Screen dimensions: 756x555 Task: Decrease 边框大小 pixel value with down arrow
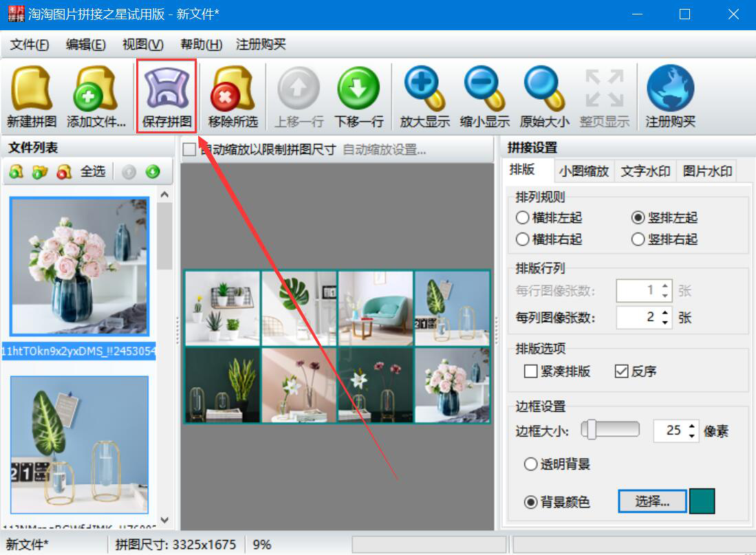[692, 435]
